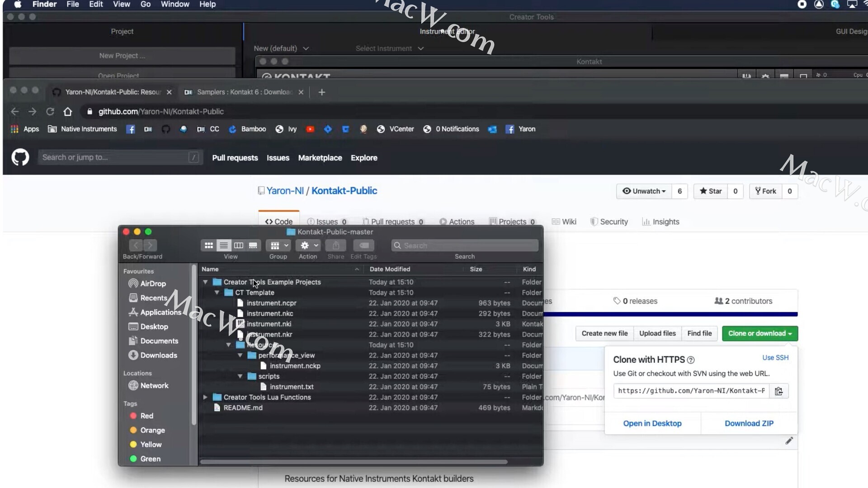Expand Creator Tools Lua Functions folder
The width and height of the screenshot is (868, 488).
(205, 397)
